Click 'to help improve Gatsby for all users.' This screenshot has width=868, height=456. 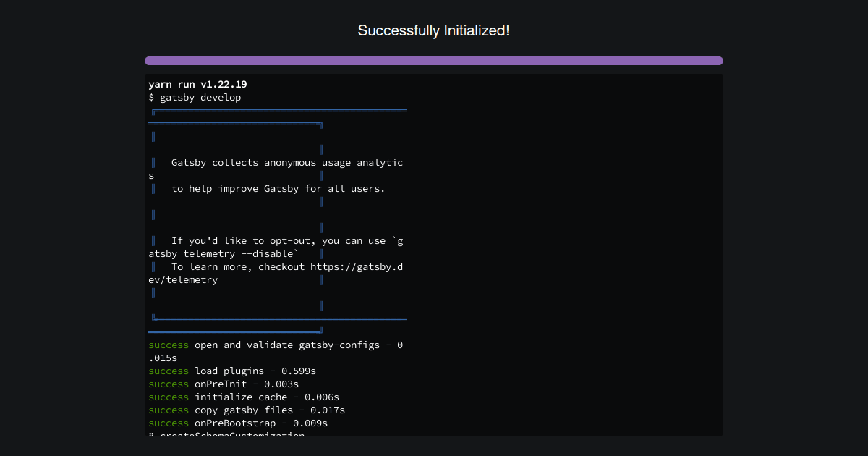click(x=278, y=188)
